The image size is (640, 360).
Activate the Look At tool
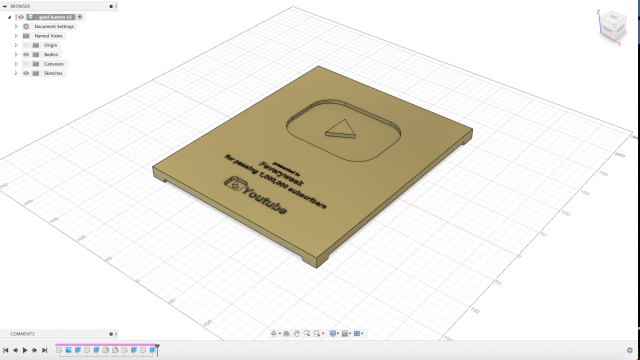(287, 333)
